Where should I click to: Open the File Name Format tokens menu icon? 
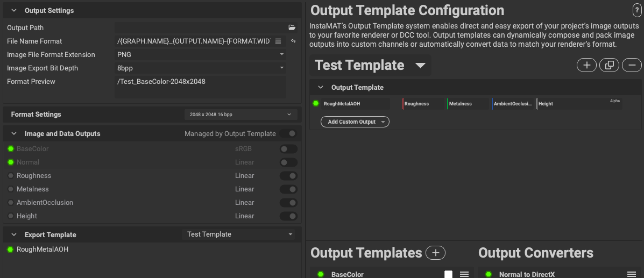(x=278, y=41)
